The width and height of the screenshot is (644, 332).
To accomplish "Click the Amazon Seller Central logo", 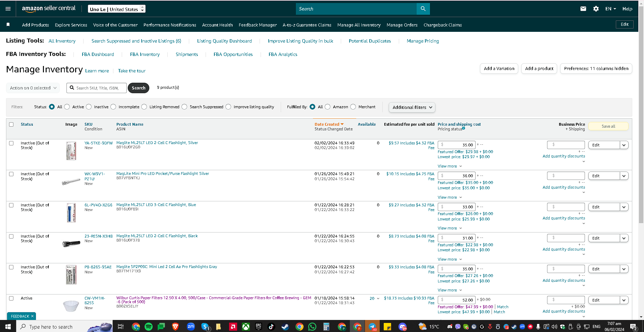I will [x=49, y=9].
